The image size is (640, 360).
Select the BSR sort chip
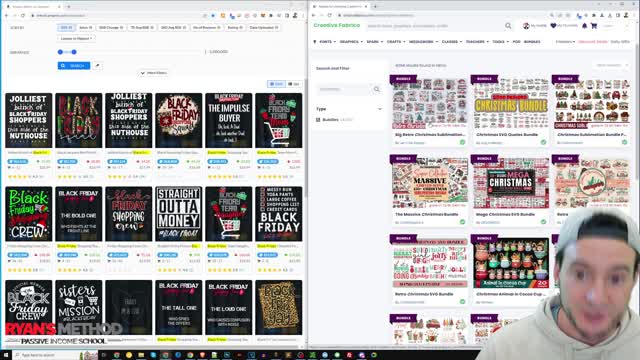(x=66, y=28)
